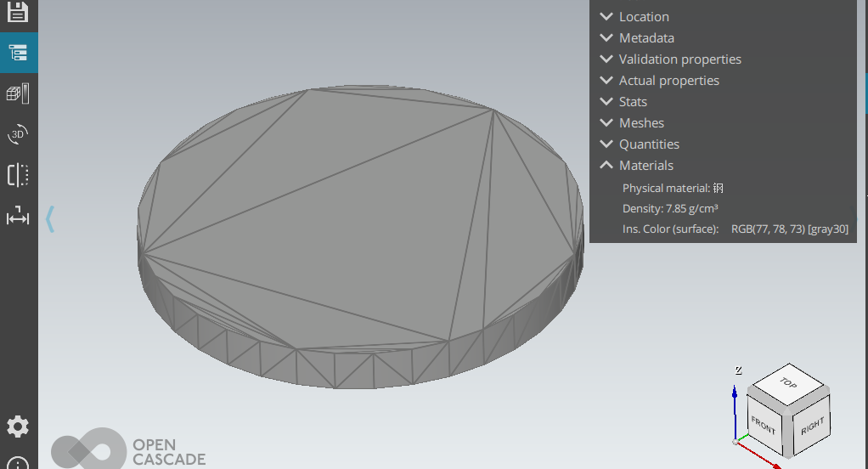Expand the left panel with blue chevron

50,218
